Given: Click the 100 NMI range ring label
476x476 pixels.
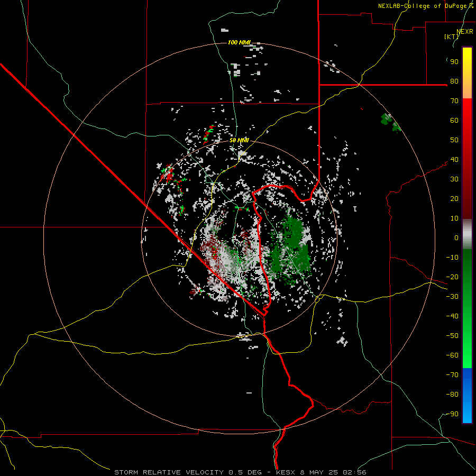Looking at the screenshot, I should 239,42.
